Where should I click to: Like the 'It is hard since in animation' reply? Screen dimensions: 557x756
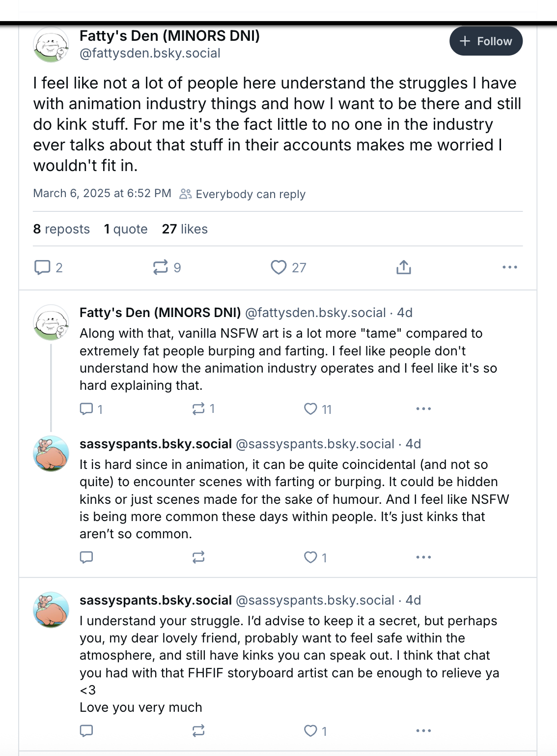(310, 557)
